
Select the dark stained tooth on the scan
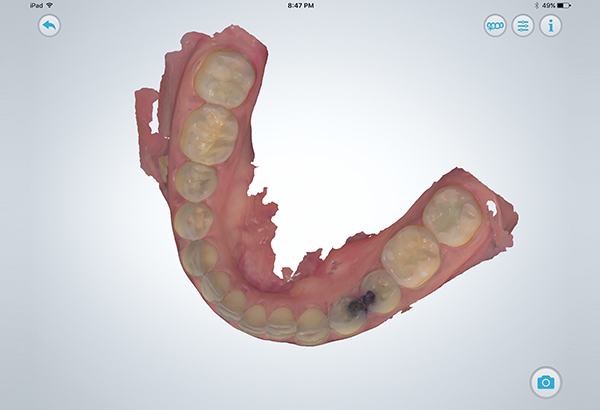coord(350,310)
